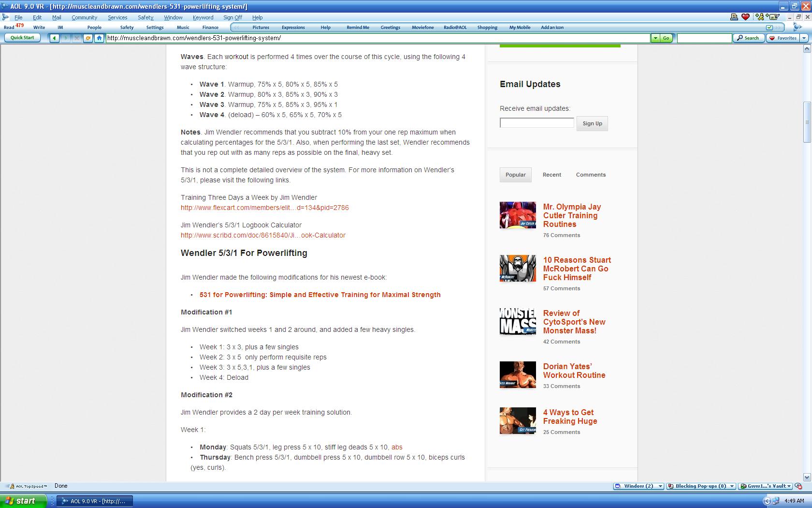Click the abs link in Monday workout
812x508 pixels.
click(397, 447)
